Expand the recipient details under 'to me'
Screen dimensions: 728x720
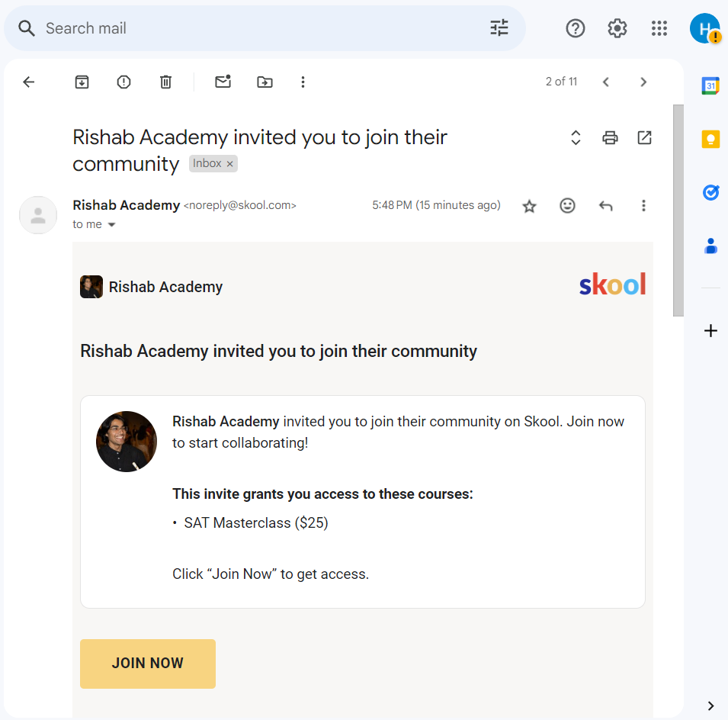click(111, 224)
